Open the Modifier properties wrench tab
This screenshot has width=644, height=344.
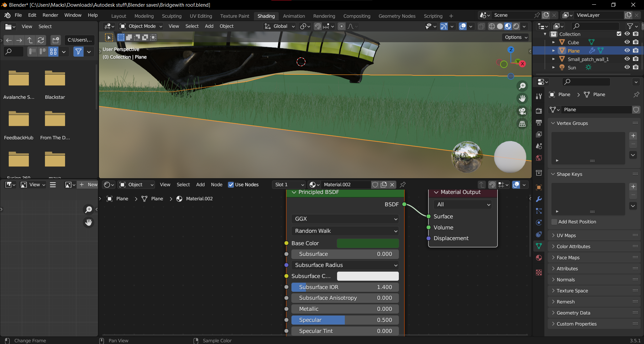pyautogui.click(x=539, y=199)
